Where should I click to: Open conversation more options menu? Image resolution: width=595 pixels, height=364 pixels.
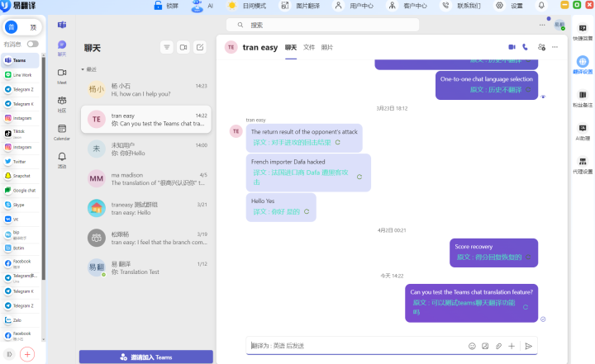tap(555, 47)
